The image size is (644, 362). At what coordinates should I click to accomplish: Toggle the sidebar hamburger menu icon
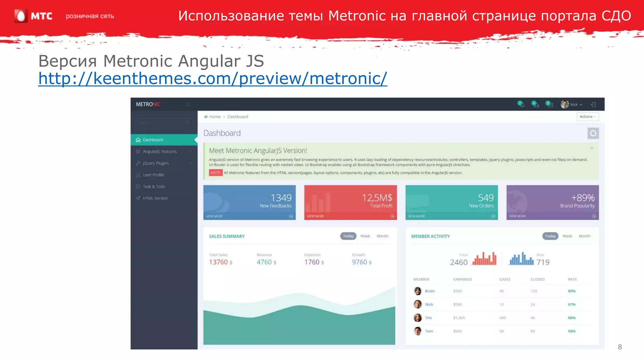coord(189,104)
